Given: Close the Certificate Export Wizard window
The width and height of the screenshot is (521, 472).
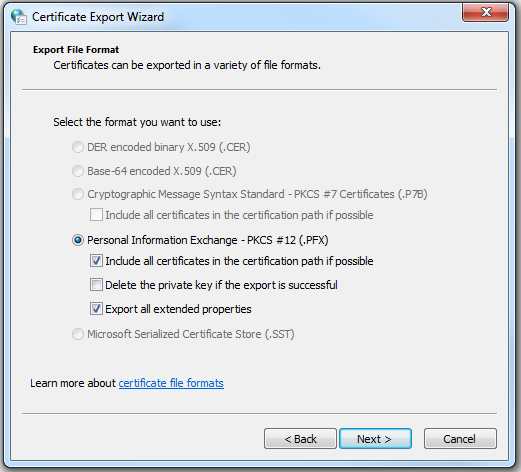Looking at the screenshot, I should [x=485, y=12].
